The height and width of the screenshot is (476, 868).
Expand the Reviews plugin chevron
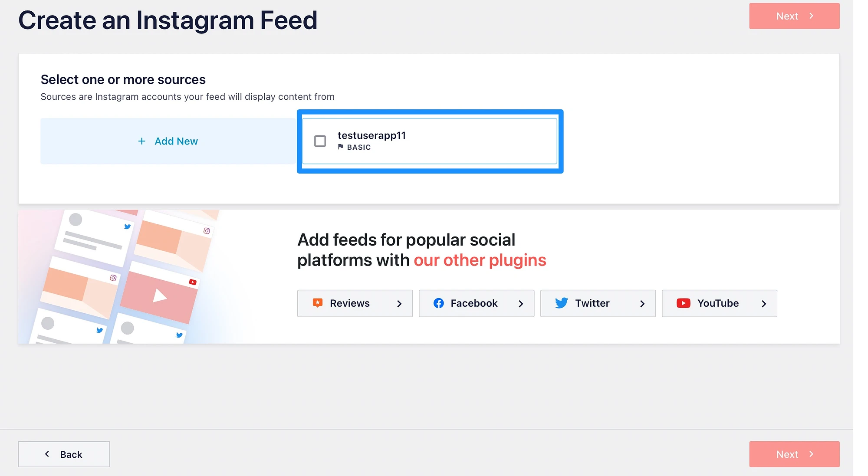click(x=399, y=303)
